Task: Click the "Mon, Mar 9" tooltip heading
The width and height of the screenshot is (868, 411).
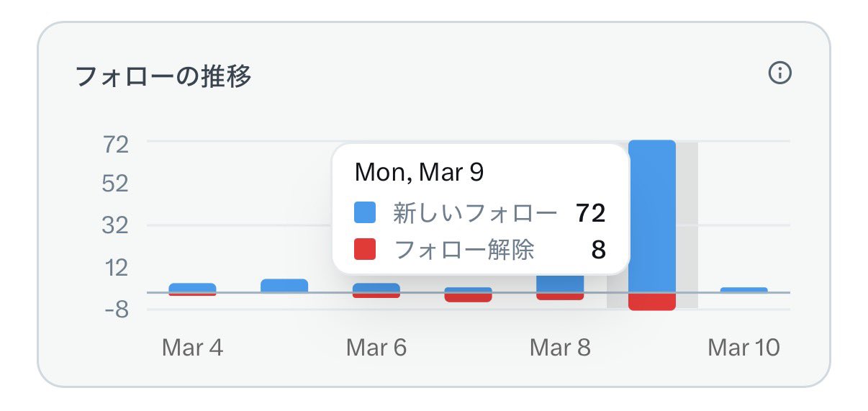Action: (x=420, y=173)
